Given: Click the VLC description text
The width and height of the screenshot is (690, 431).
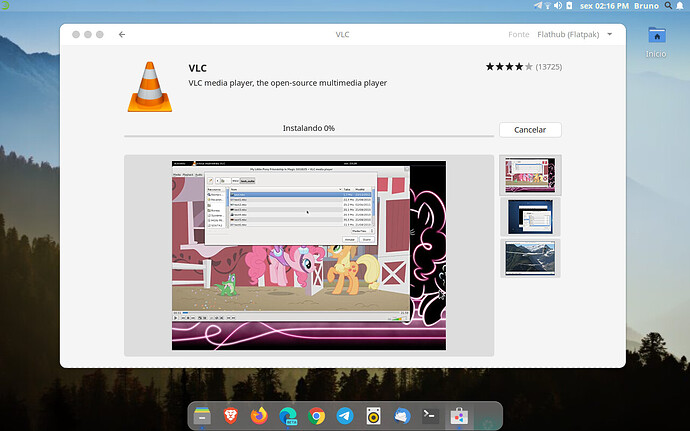Looking at the screenshot, I should [x=288, y=83].
